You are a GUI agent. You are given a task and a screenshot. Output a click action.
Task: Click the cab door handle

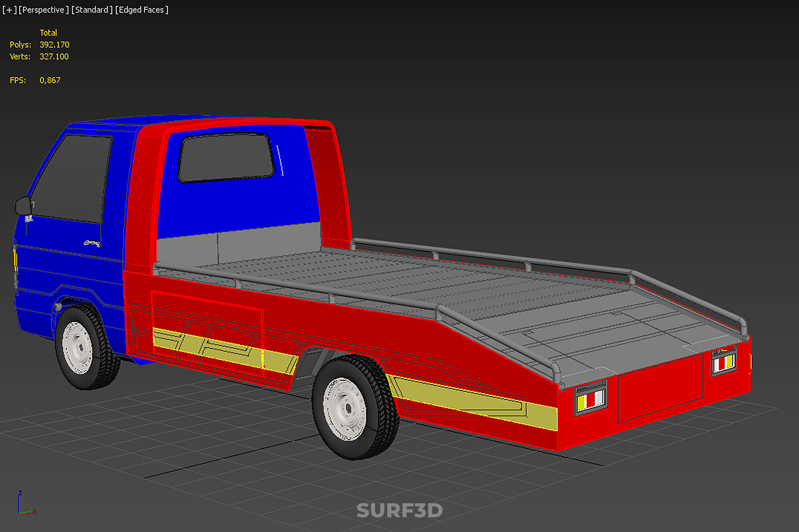click(93, 243)
